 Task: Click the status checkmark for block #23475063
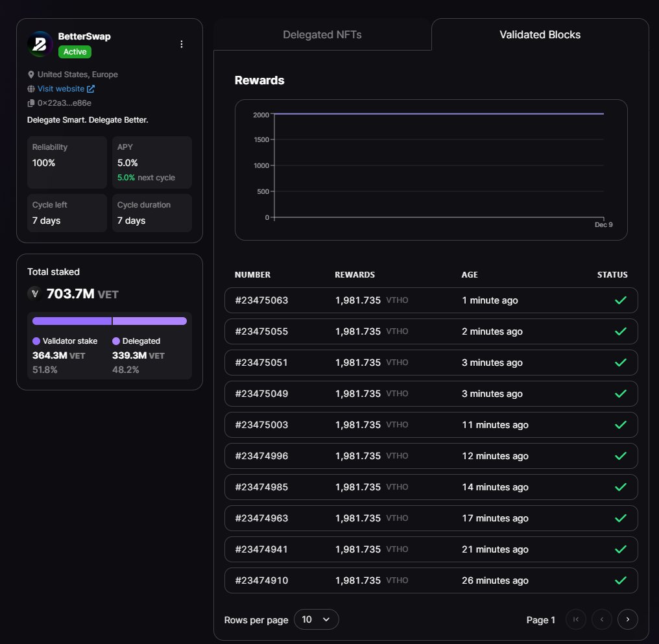pyautogui.click(x=620, y=300)
